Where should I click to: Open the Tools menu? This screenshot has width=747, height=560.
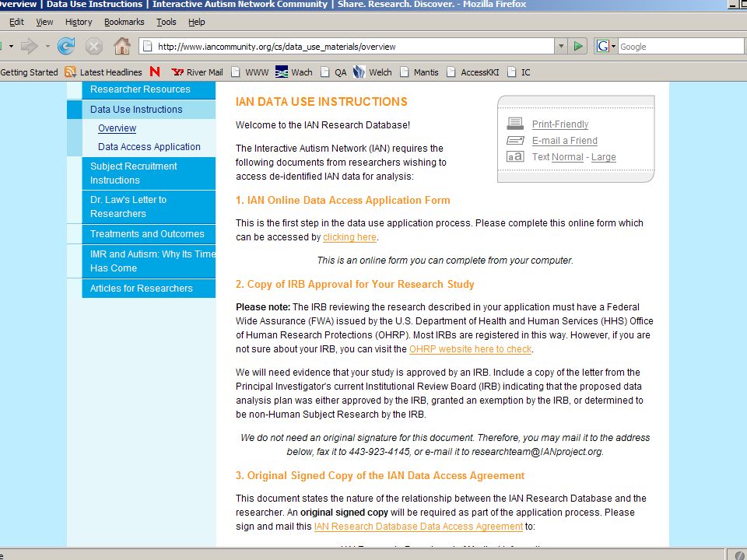(167, 22)
